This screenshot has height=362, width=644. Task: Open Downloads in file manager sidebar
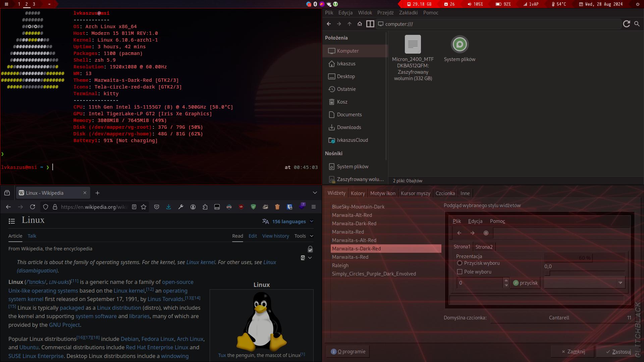click(354, 127)
